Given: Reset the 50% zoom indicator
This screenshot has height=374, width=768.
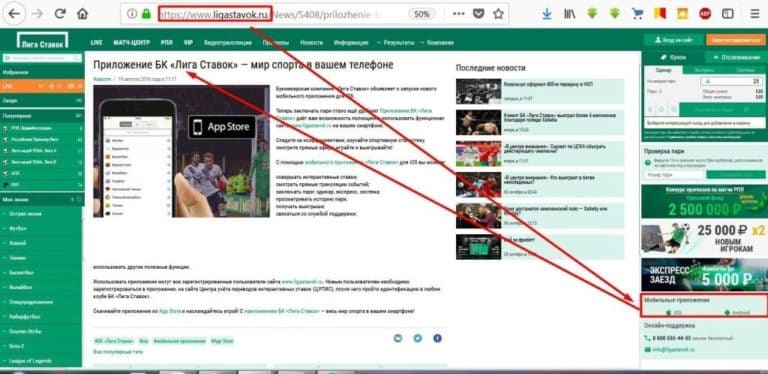Looking at the screenshot, I should point(422,14).
